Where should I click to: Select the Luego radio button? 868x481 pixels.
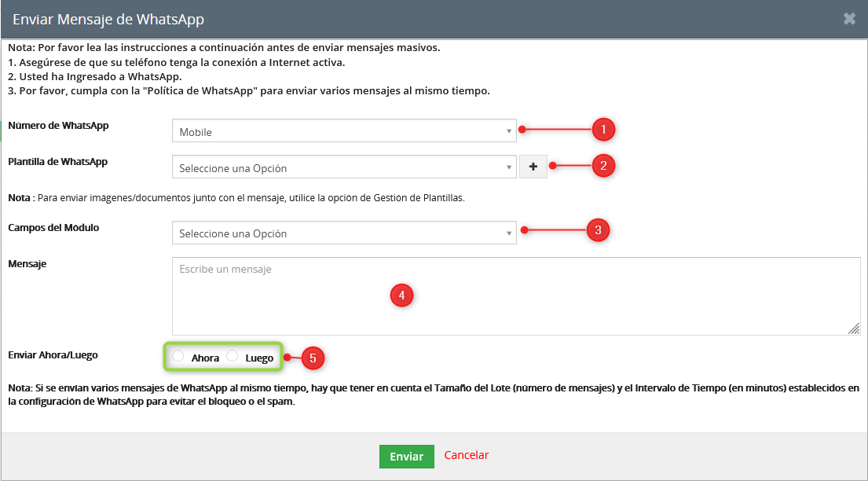(x=232, y=356)
